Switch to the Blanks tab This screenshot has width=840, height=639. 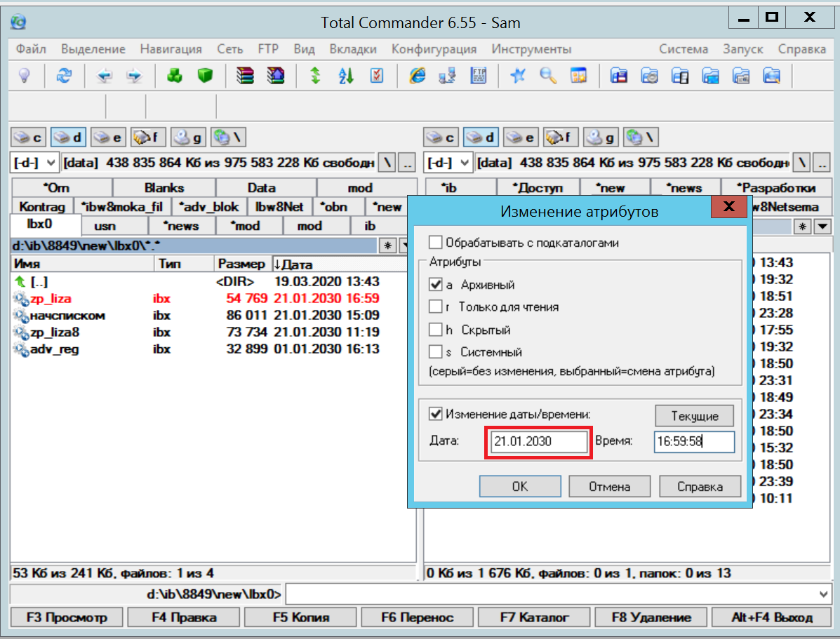tap(164, 188)
